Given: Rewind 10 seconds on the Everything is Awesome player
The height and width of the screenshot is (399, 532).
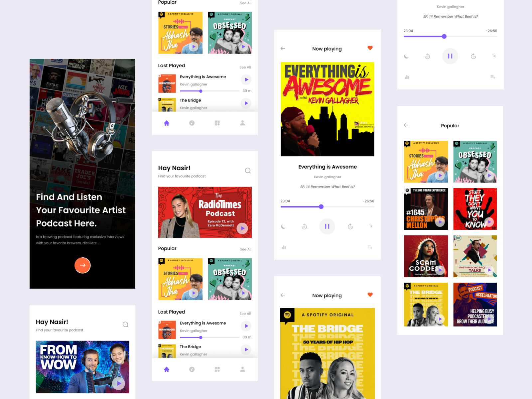Looking at the screenshot, I should pos(304,226).
